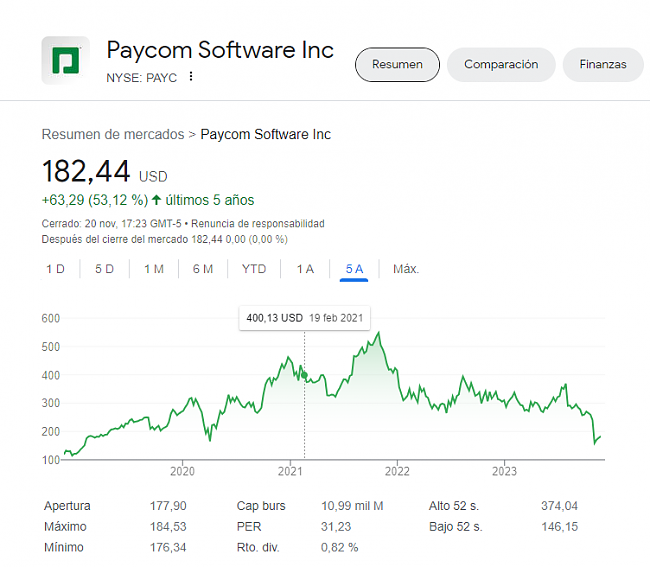The height and width of the screenshot is (567, 650).
Task: Click the Bajo 52 s. label
Action: [x=456, y=527]
